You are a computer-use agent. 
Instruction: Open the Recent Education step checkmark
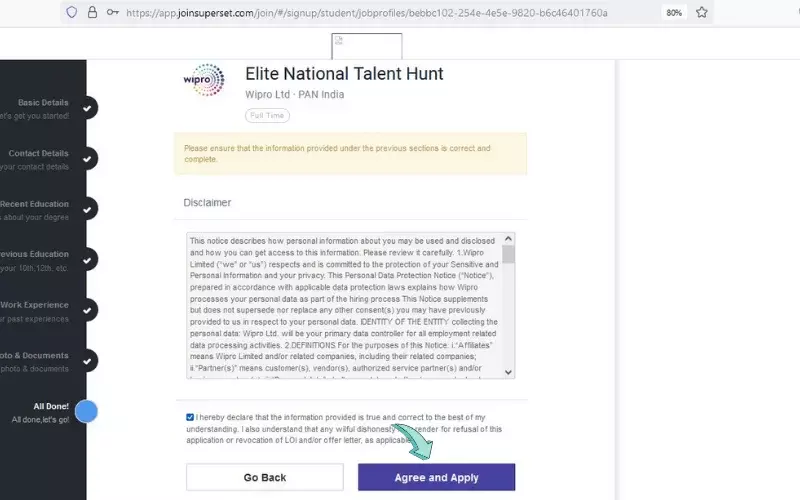click(x=87, y=209)
